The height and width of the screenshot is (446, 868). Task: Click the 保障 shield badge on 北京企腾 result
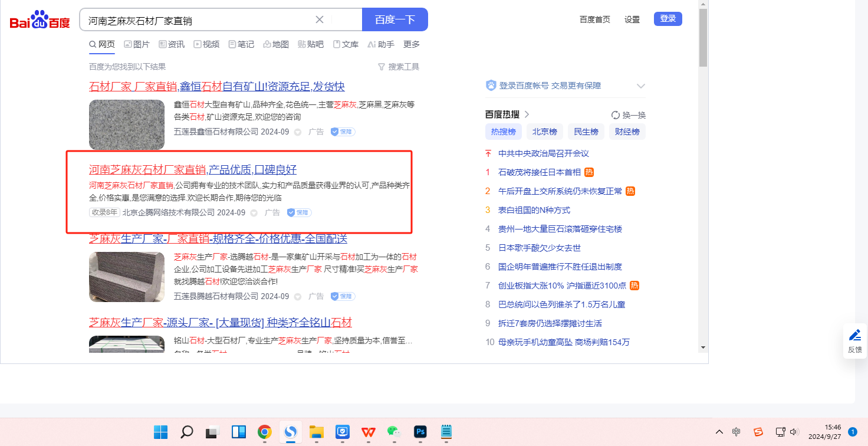tap(300, 212)
